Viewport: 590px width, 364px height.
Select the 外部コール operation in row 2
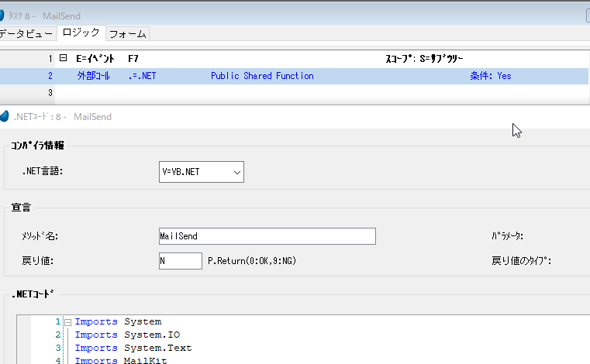pyautogui.click(x=94, y=76)
